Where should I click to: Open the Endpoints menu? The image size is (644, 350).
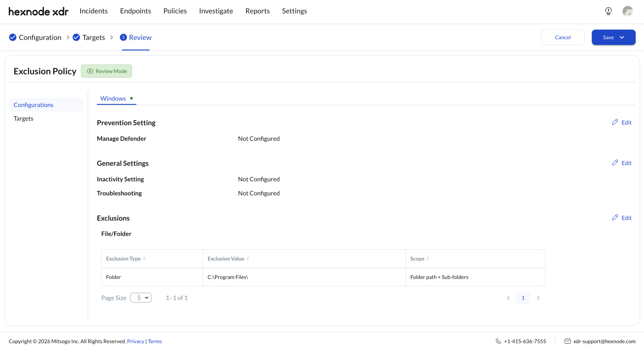tap(135, 11)
